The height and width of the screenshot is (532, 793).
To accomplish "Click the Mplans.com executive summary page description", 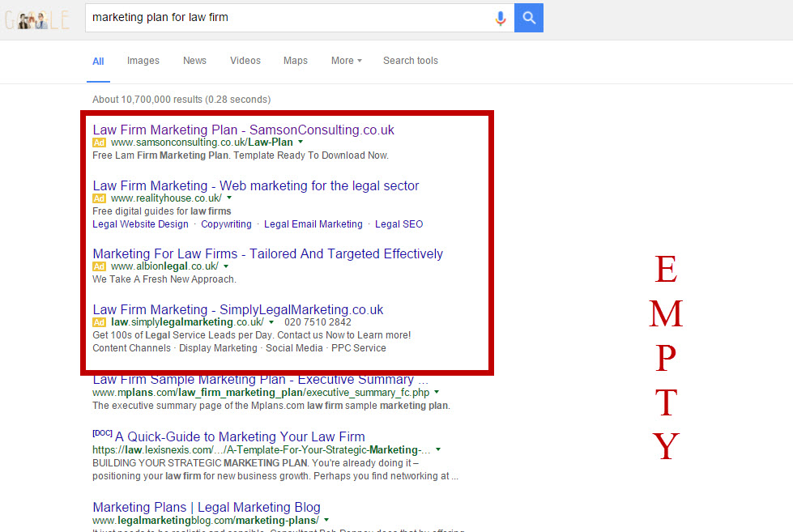I will pyautogui.click(x=271, y=406).
